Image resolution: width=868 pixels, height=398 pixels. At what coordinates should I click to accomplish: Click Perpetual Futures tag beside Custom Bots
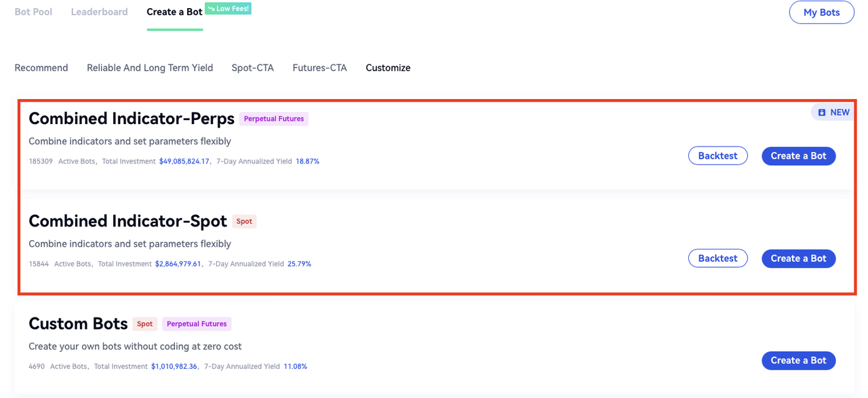pos(197,324)
